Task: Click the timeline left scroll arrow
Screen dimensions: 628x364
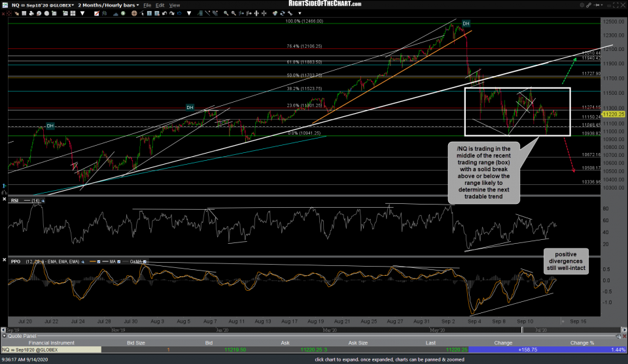Action: click(3, 330)
